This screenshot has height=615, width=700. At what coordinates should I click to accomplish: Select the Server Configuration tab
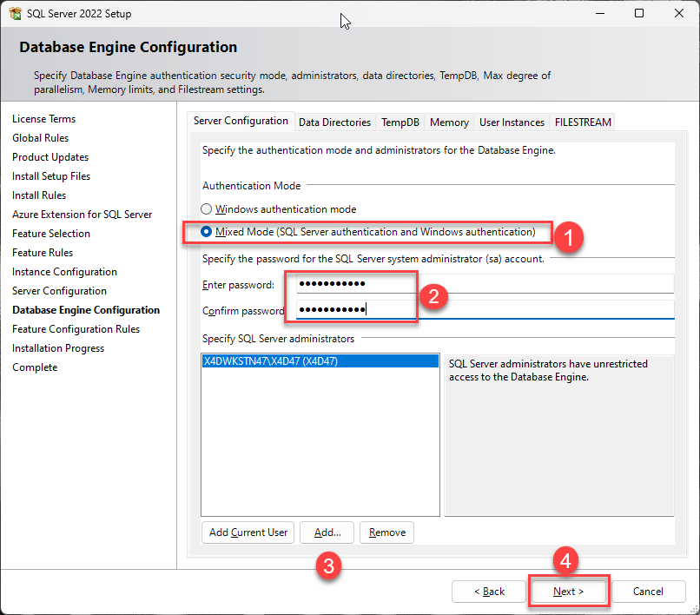coord(241,122)
